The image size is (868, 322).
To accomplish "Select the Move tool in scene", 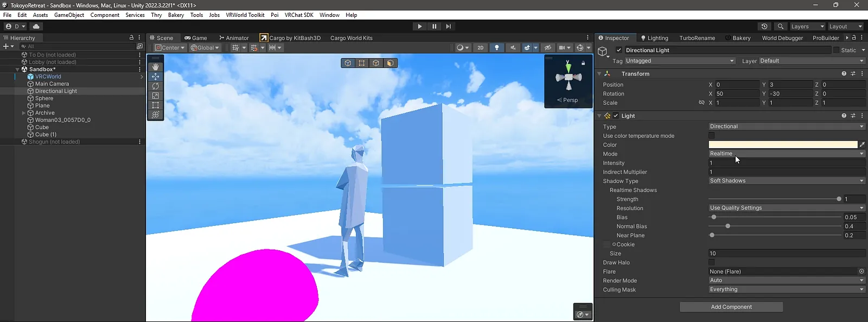I will pos(156,77).
